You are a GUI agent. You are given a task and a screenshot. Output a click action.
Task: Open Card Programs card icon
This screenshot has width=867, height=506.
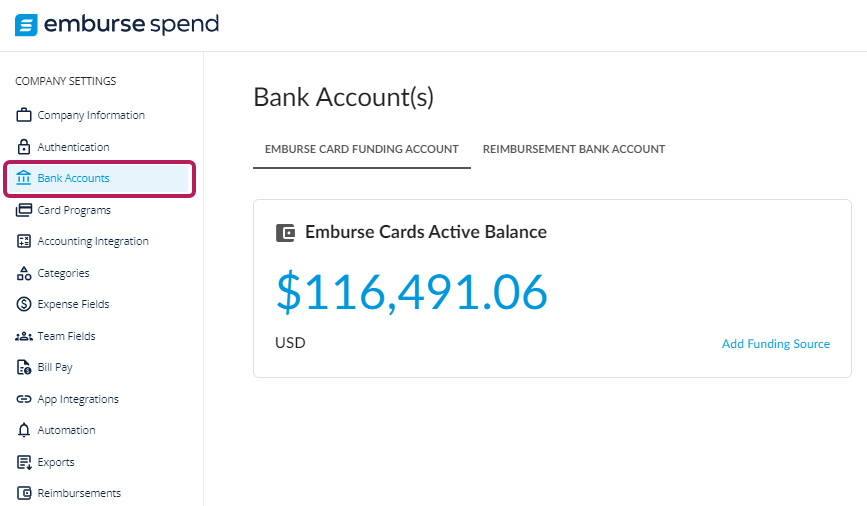click(x=24, y=210)
